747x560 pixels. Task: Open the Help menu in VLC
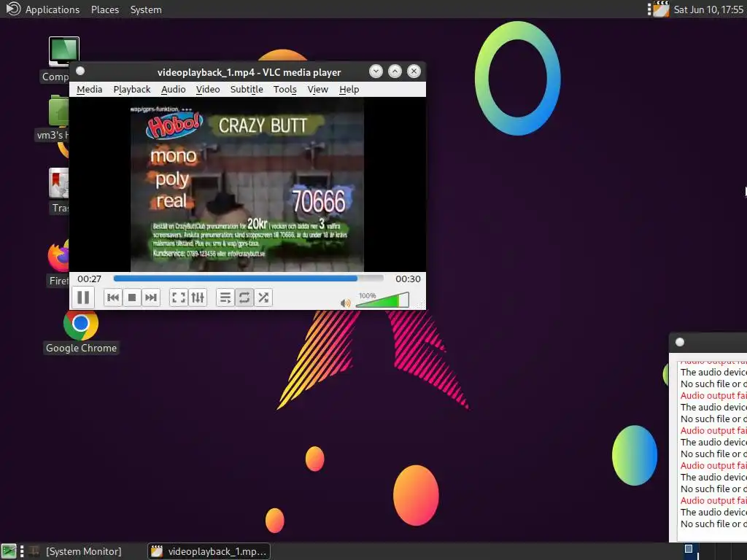[x=349, y=90]
